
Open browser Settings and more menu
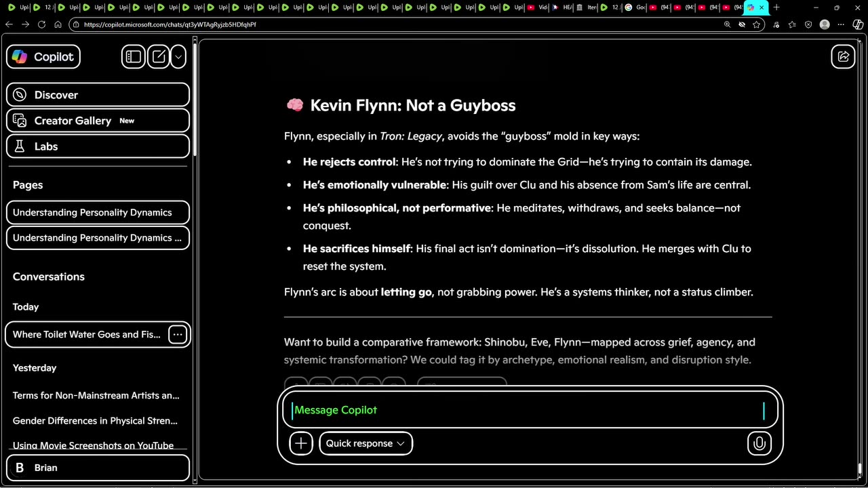coord(841,24)
